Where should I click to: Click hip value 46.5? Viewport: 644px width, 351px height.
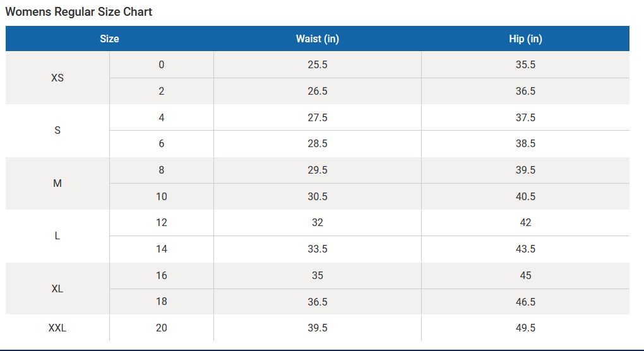click(525, 302)
